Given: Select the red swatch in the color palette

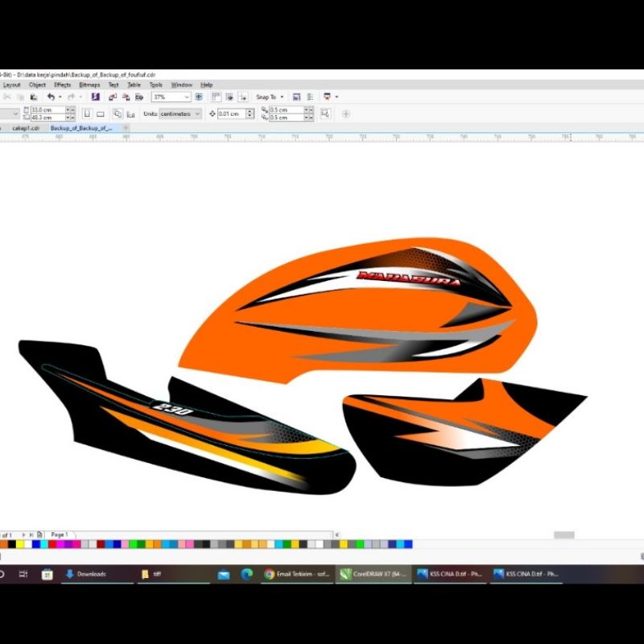Looking at the screenshot, I should click(x=52, y=544).
